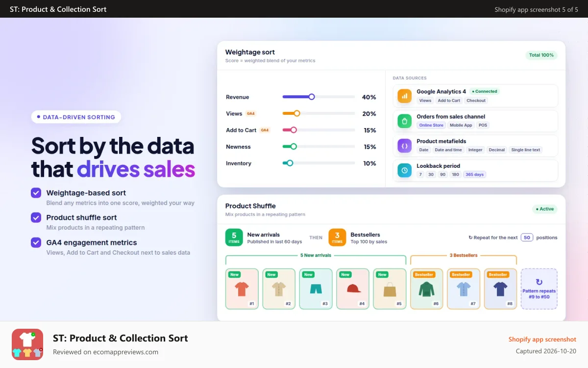Click the red cap product #4

coord(353,289)
